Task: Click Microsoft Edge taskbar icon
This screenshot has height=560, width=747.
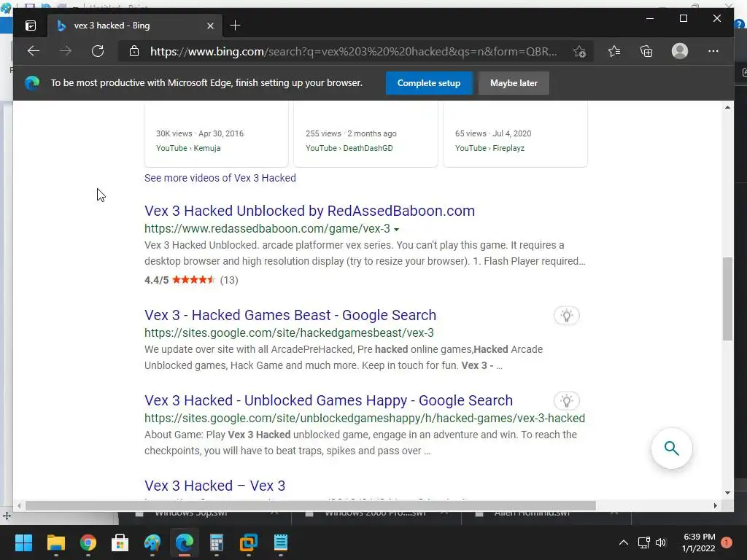Action: point(185,542)
